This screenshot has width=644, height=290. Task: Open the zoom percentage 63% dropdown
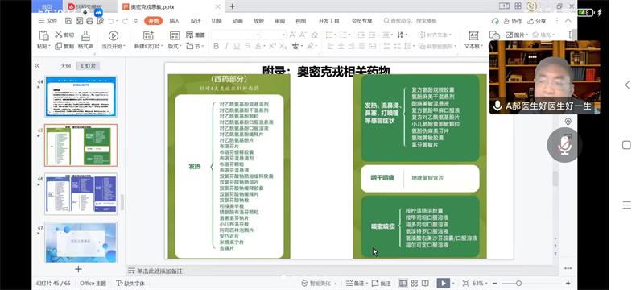click(x=481, y=283)
